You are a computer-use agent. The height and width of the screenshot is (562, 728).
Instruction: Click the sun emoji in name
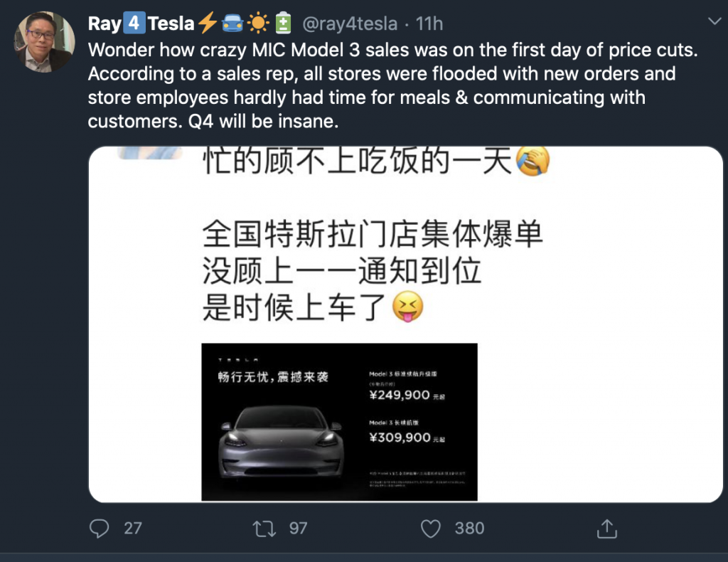pyautogui.click(x=258, y=23)
